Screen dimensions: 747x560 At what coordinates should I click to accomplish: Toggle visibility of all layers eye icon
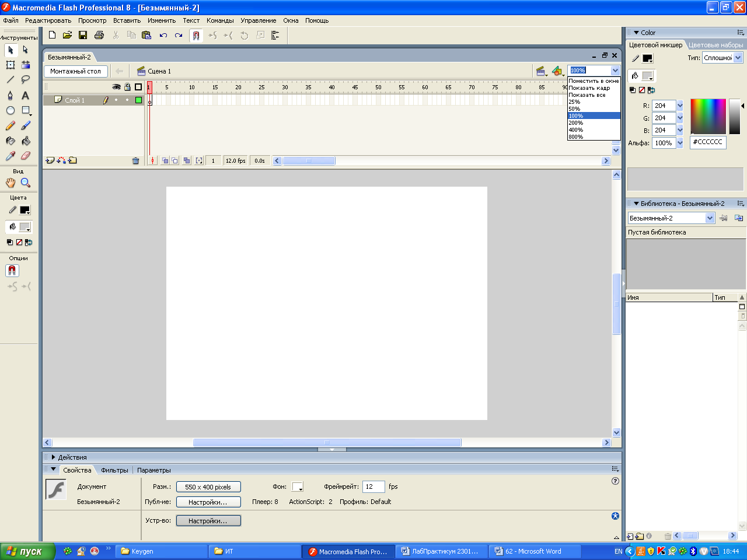pos(116,87)
